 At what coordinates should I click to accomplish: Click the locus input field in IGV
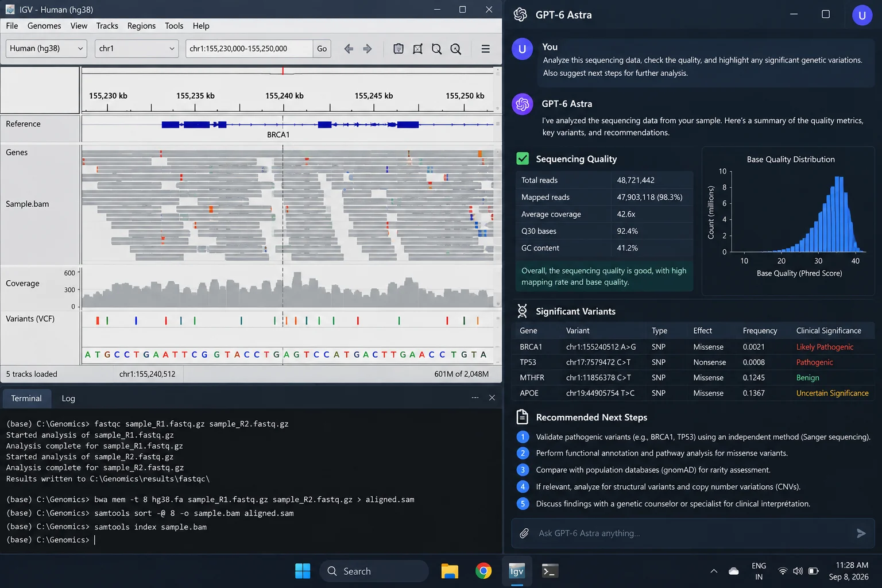(x=249, y=48)
